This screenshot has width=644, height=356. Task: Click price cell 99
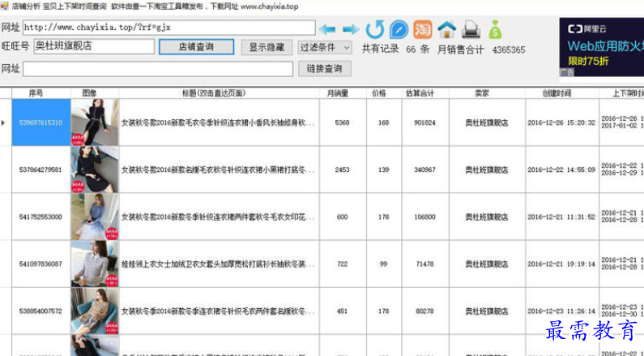(384, 264)
